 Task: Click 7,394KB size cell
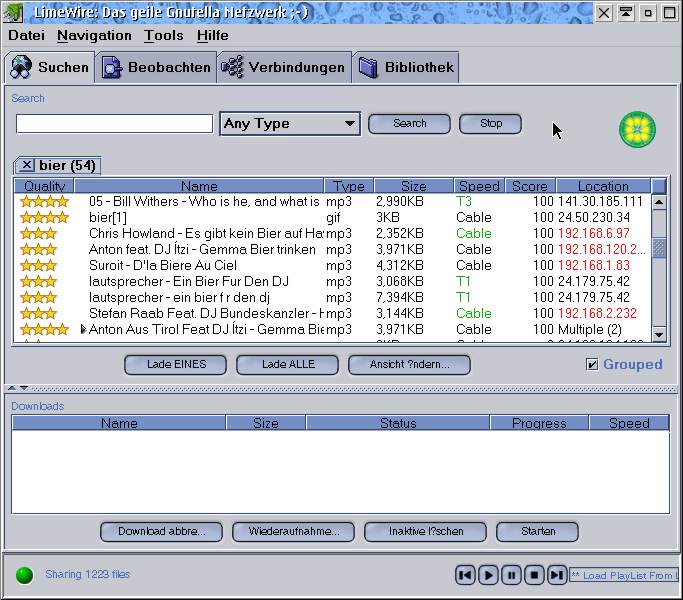pos(400,298)
